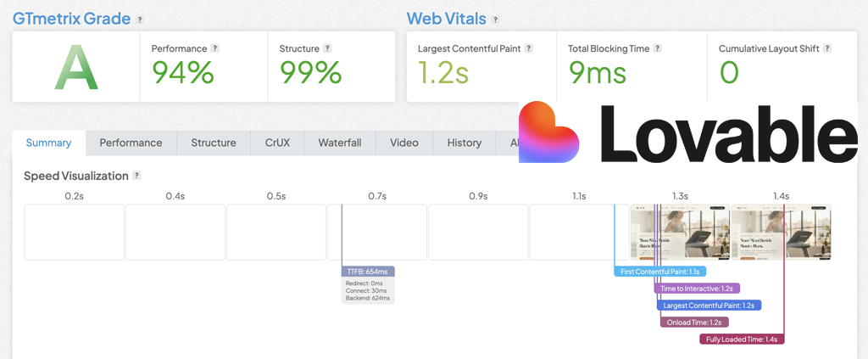
Task: Click the Web Vitals heading
Action: [446, 19]
